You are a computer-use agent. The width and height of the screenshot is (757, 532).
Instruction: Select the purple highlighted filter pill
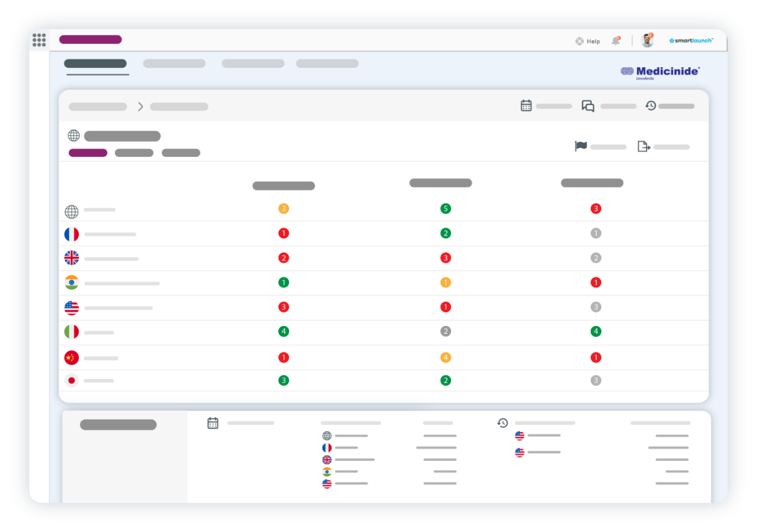point(88,153)
